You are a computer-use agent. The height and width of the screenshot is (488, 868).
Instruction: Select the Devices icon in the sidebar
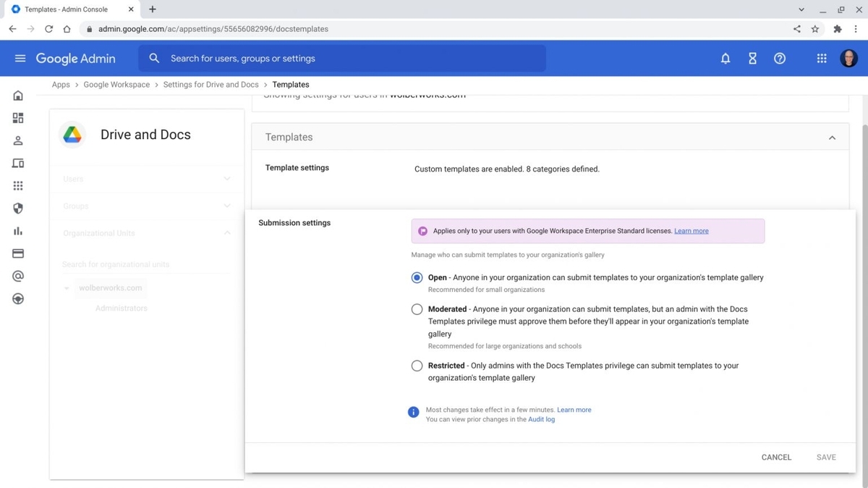[17, 163]
